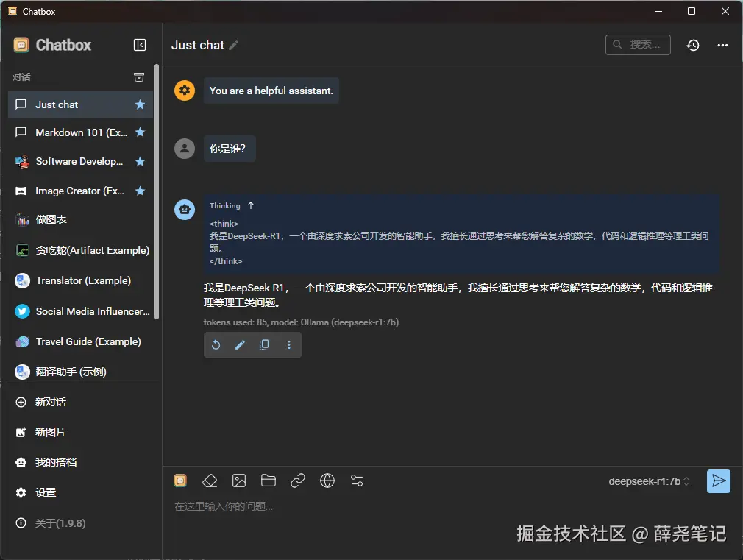Click the system prompt gear avatar

pos(185,90)
